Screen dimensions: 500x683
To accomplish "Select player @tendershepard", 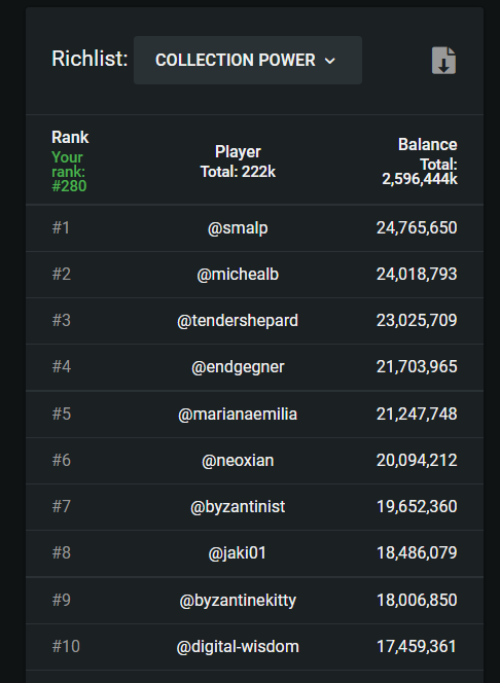I will click(238, 321).
